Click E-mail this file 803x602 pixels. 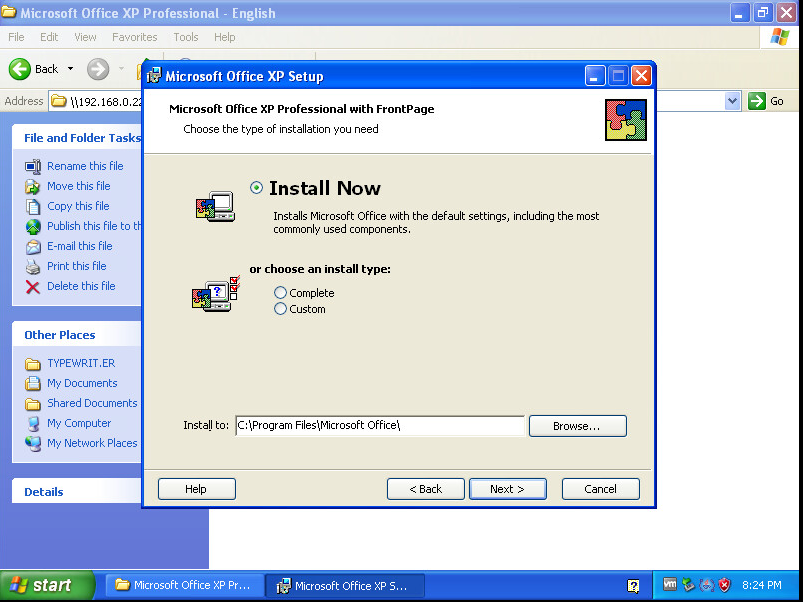coord(79,246)
